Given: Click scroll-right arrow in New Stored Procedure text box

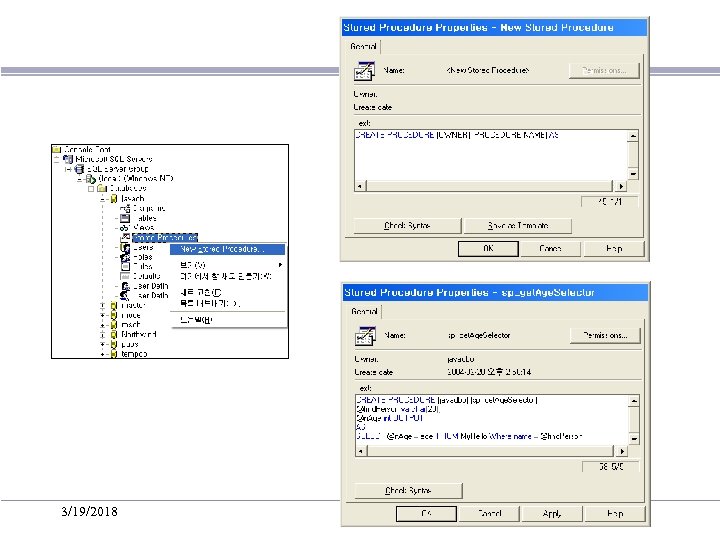Looking at the screenshot, I should pyautogui.click(x=621, y=186).
